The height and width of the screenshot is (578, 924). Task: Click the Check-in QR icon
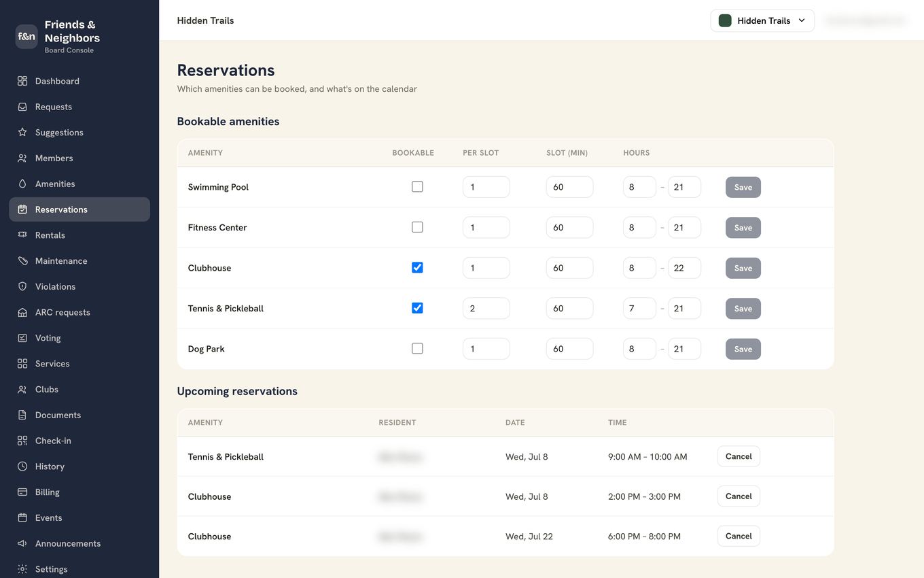[22, 441]
